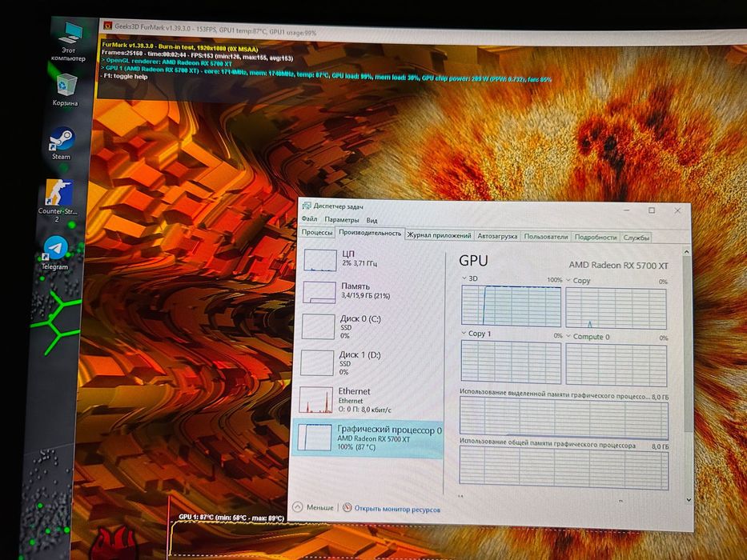Click Открыть монитор ресурсов link
Viewport: 747px width, 560px height.
[397, 509]
